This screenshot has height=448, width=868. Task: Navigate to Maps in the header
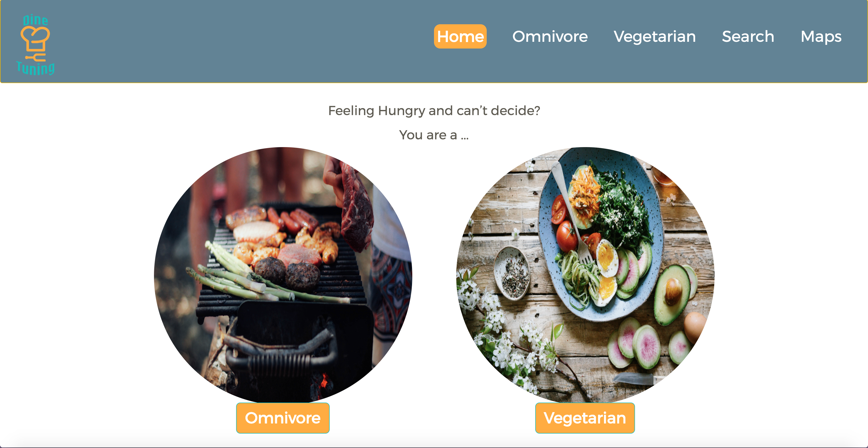click(821, 36)
